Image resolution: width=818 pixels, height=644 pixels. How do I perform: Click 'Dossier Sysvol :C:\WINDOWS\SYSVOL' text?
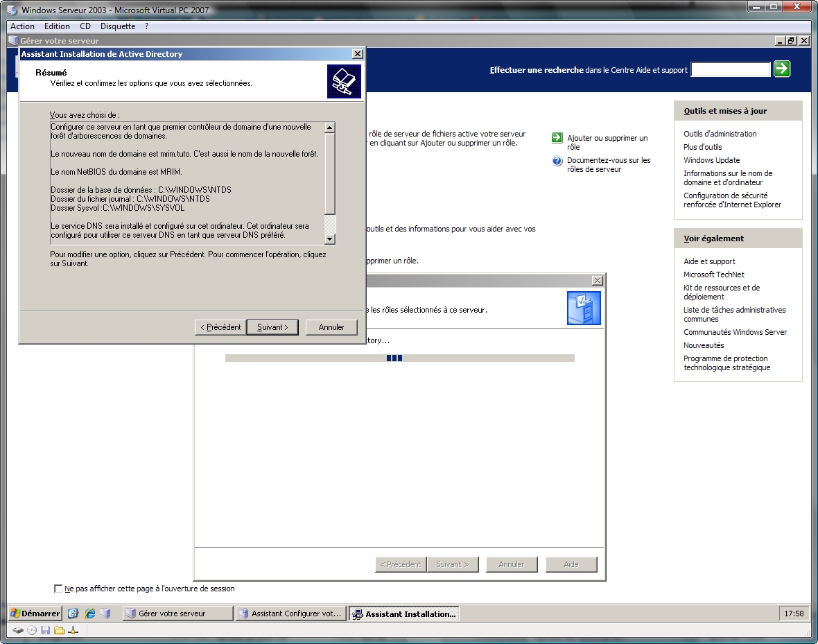coord(117,208)
